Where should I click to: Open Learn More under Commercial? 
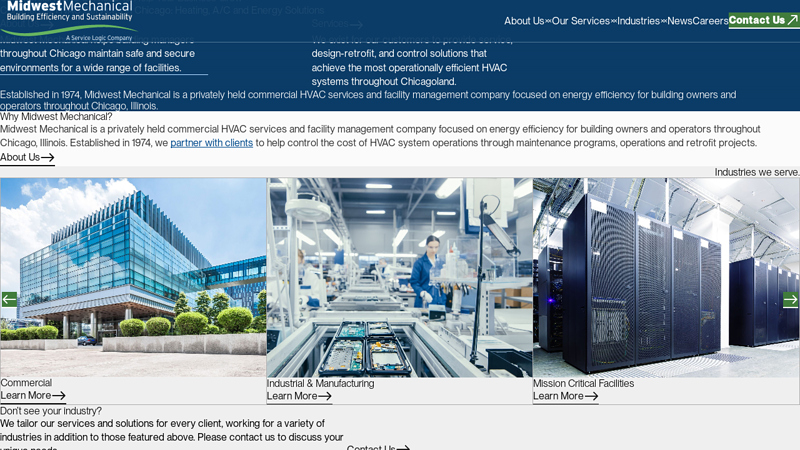coord(25,396)
